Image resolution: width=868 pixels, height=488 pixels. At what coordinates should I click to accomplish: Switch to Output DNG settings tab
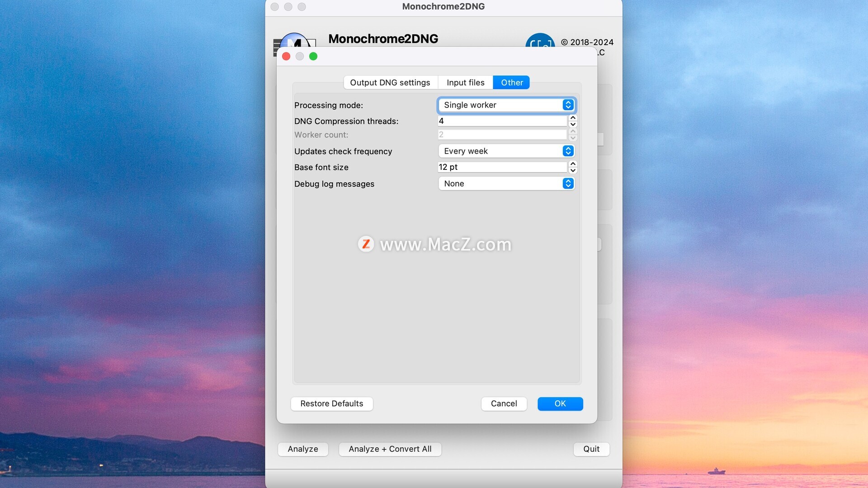(x=390, y=83)
